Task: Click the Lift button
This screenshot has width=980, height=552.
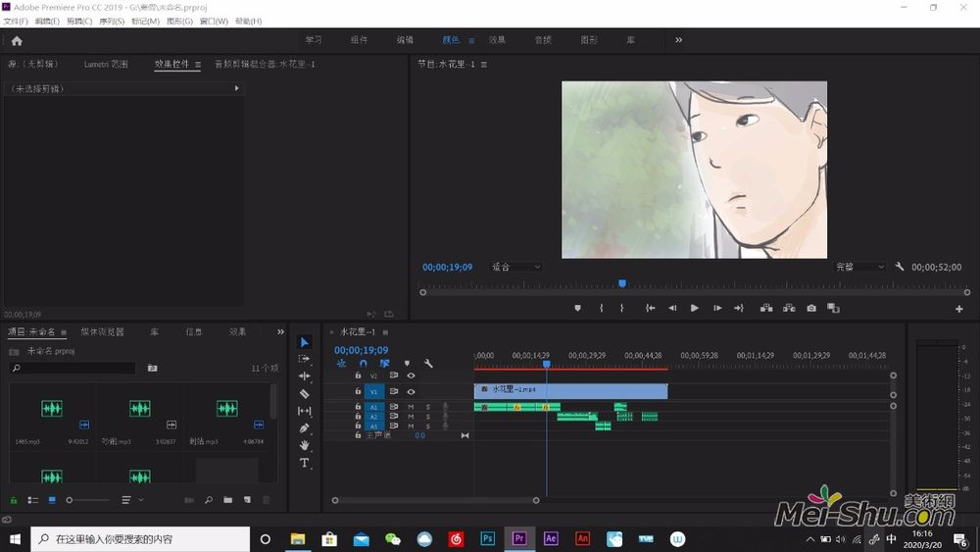Action: [766, 308]
